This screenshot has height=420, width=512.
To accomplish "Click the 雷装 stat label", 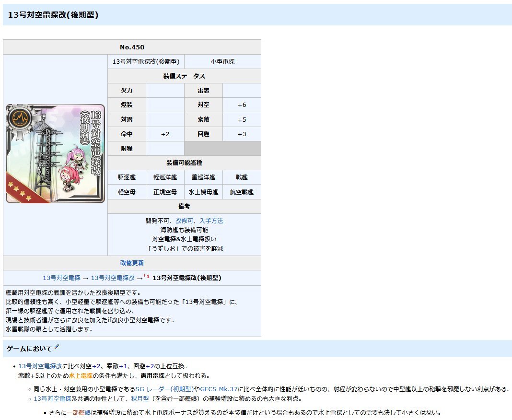I will click(x=203, y=91).
